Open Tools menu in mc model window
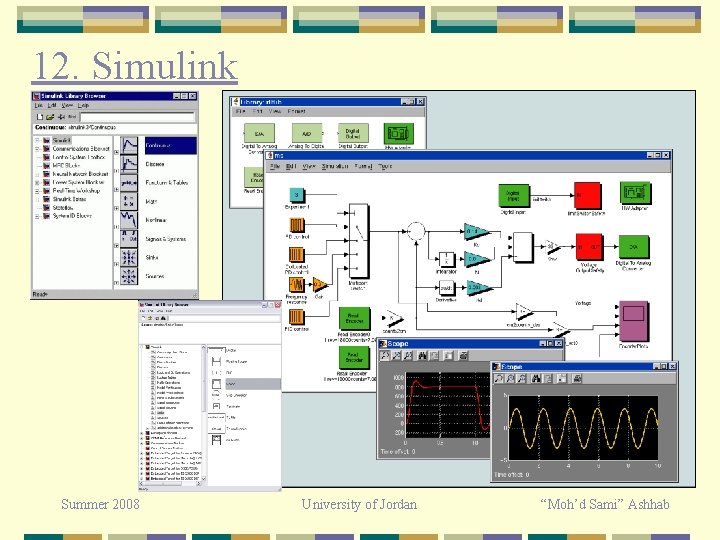Screen dimensions: 720x540 pos(385,166)
